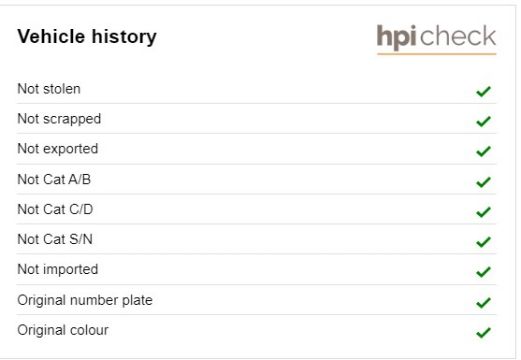This screenshot has height=360, width=521.
Task: Click the green tick beside Not Cat A/B
Action: point(483,182)
